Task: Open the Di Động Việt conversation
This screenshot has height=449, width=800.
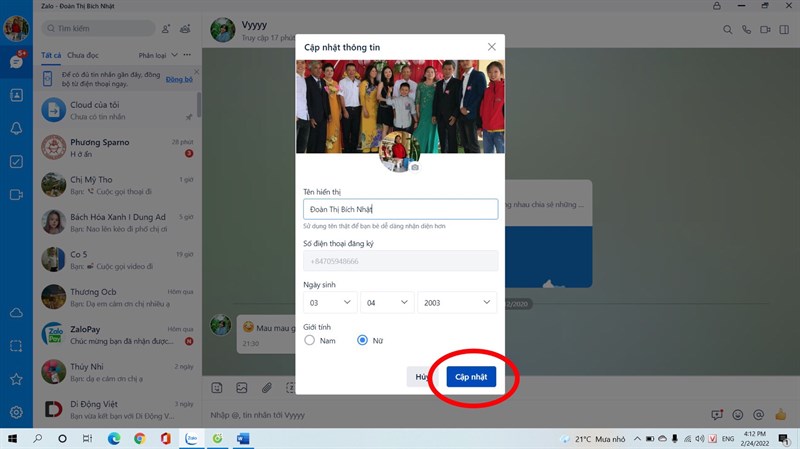Action: click(x=118, y=409)
